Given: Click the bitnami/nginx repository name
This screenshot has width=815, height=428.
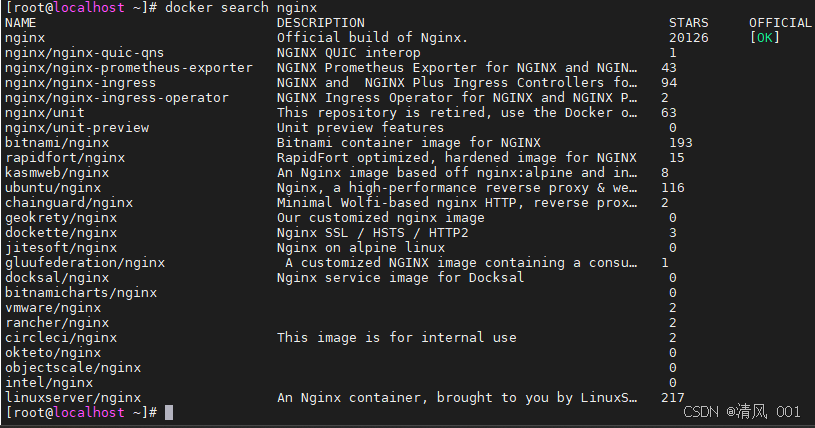Looking at the screenshot, I should point(57,143).
